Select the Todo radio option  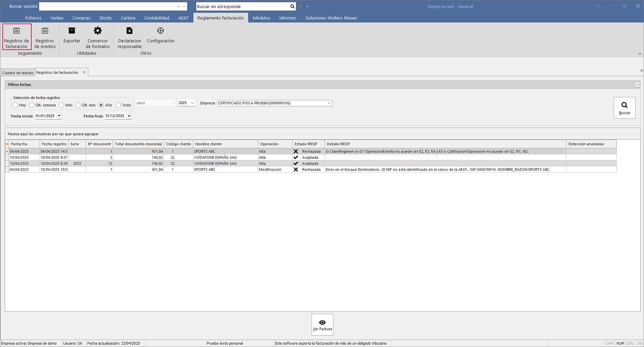(x=118, y=105)
